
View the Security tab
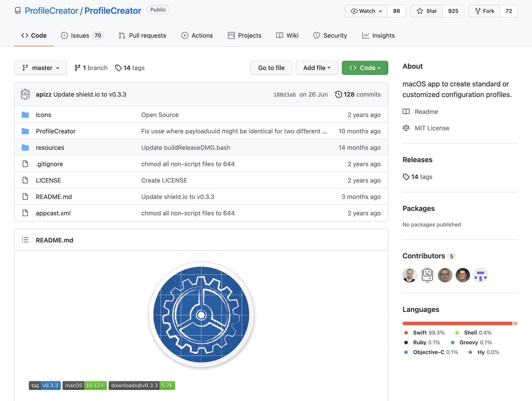(330, 35)
